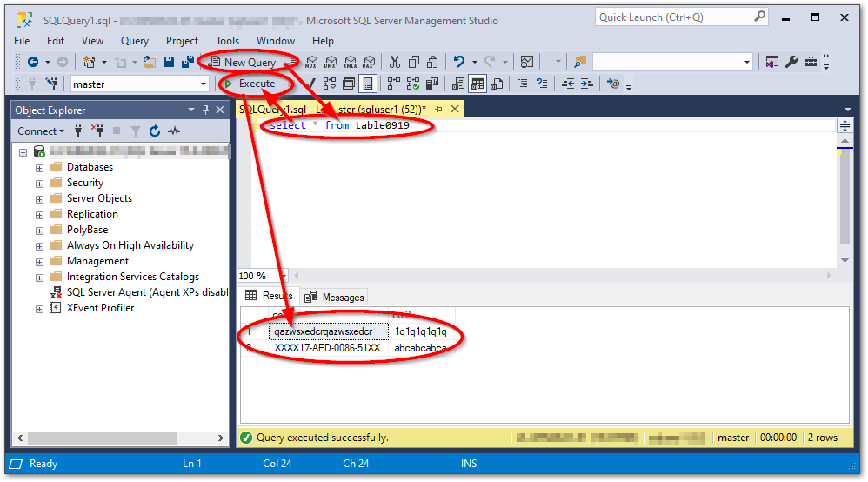Screen dimensions: 868x482
Task: Click the Activity Monitor icon
Action: pos(527,62)
